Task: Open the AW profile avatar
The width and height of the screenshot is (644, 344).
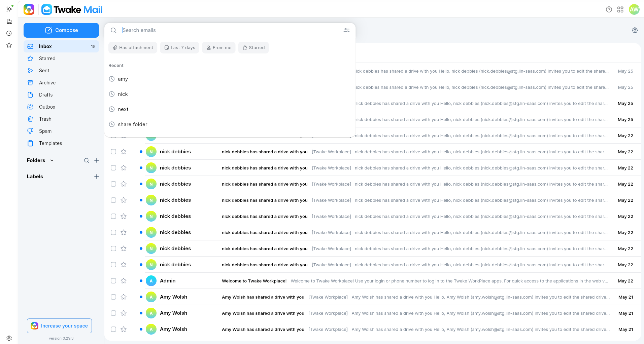Action: [x=634, y=9]
